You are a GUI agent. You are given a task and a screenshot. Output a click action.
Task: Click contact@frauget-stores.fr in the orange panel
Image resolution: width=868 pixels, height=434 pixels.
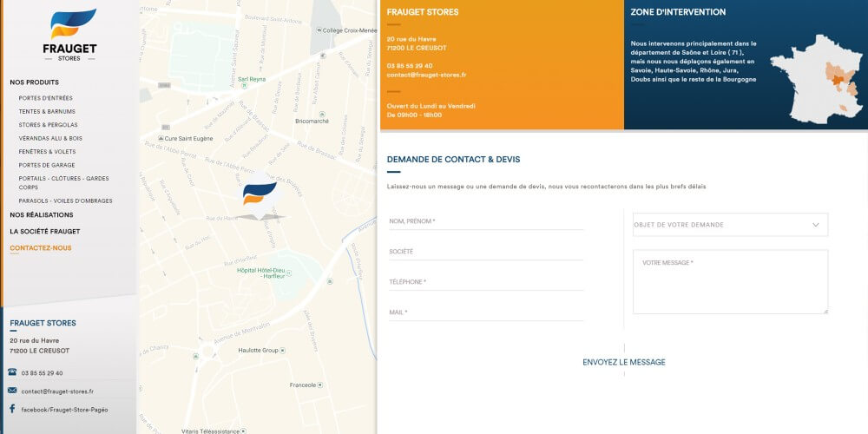pos(426,74)
